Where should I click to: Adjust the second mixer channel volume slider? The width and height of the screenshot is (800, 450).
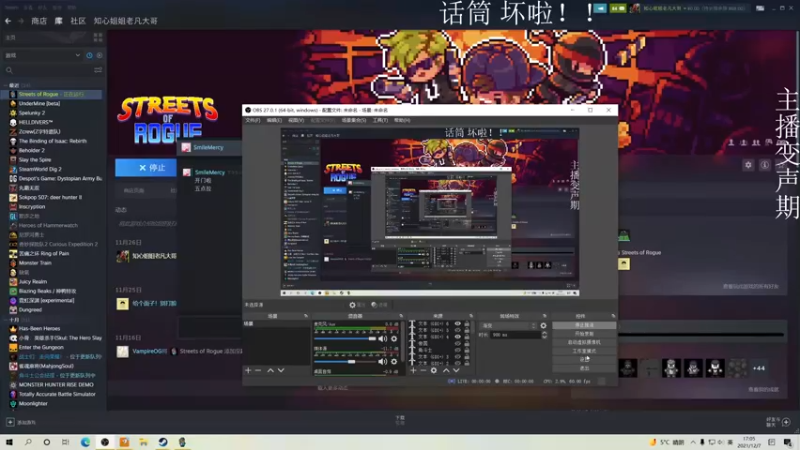click(345, 362)
